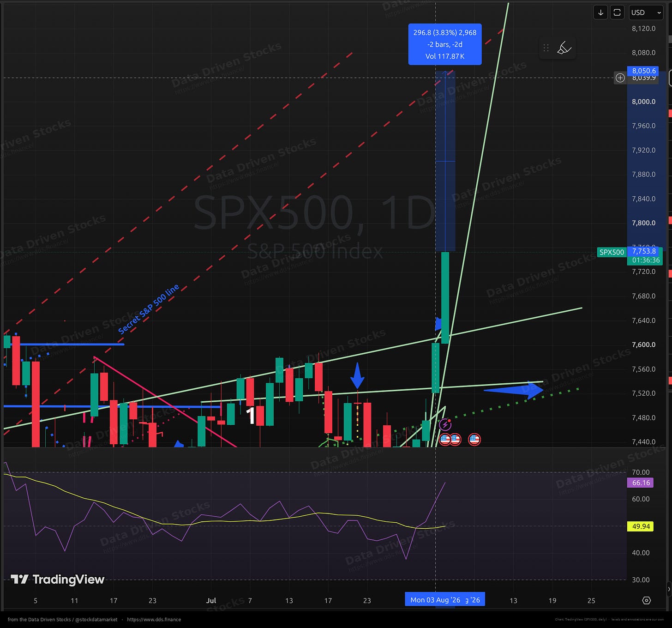The width and height of the screenshot is (672, 628).
Task: Open the purple lightning event icon
Action: pyautogui.click(x=445, y=424)
